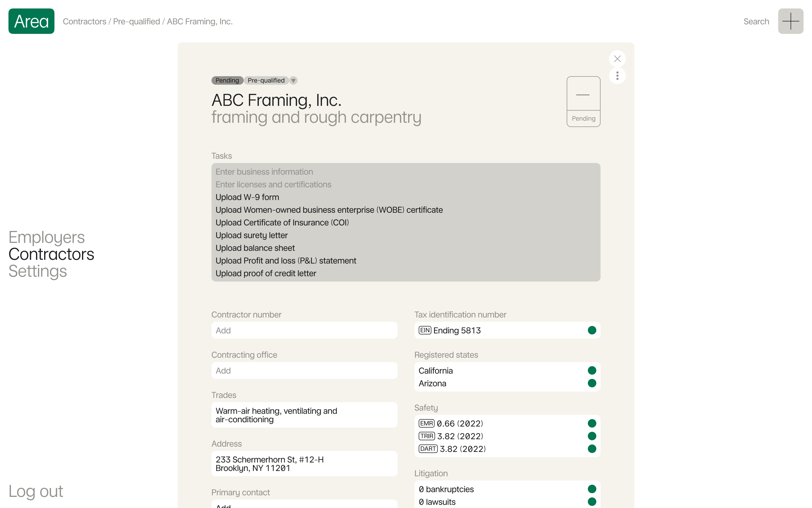Open Settings in sidebar
The height and width of the screenshot is (508, 812).
pyautogui.click(x=38, y=271)
